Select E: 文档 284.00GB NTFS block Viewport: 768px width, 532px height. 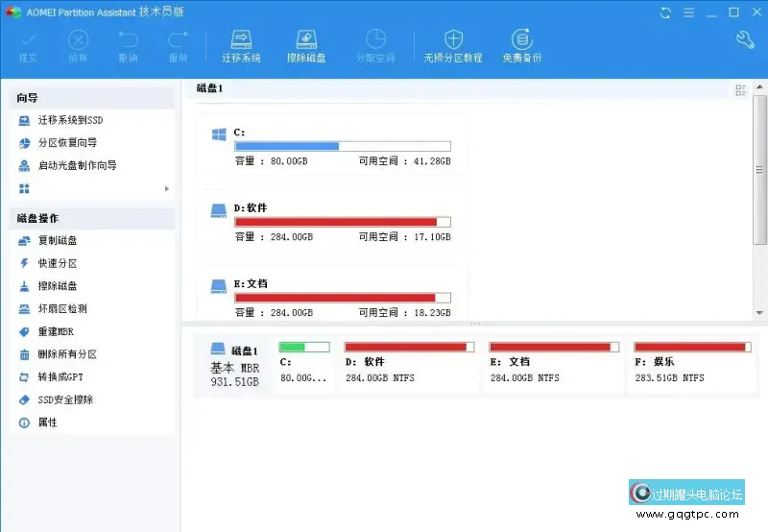[554, 365]
